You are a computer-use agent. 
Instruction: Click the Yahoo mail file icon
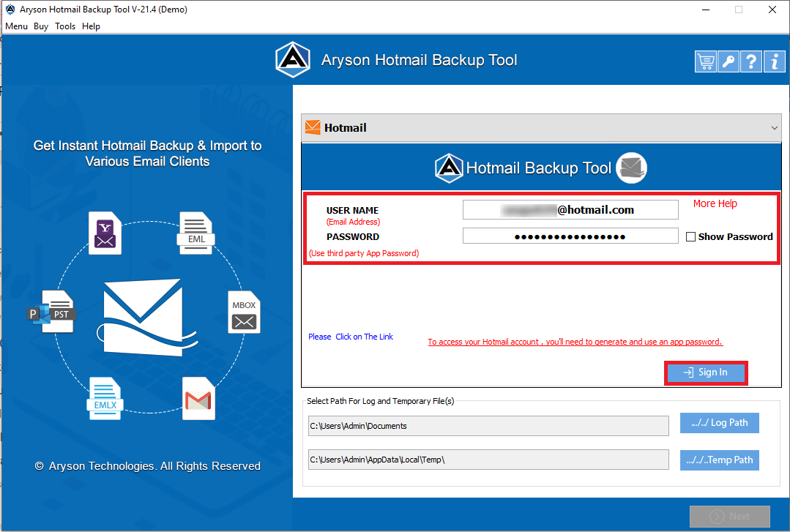(105, 233)
